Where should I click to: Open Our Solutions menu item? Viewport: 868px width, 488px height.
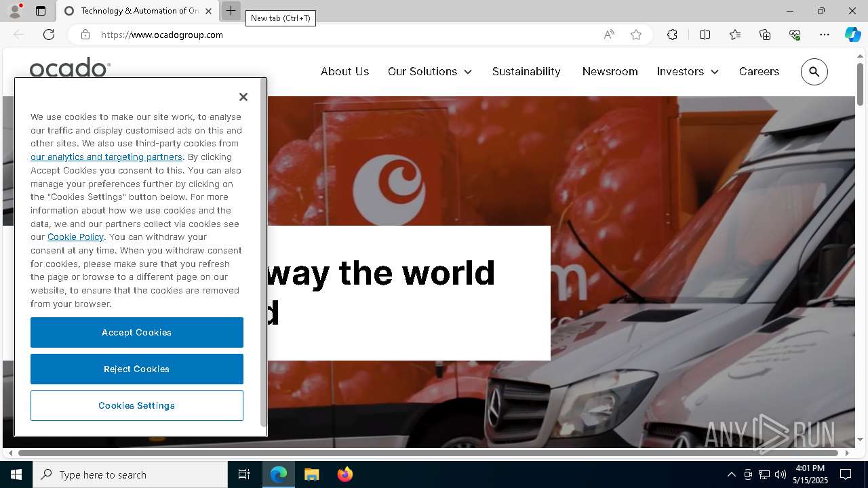pos(422,71)
